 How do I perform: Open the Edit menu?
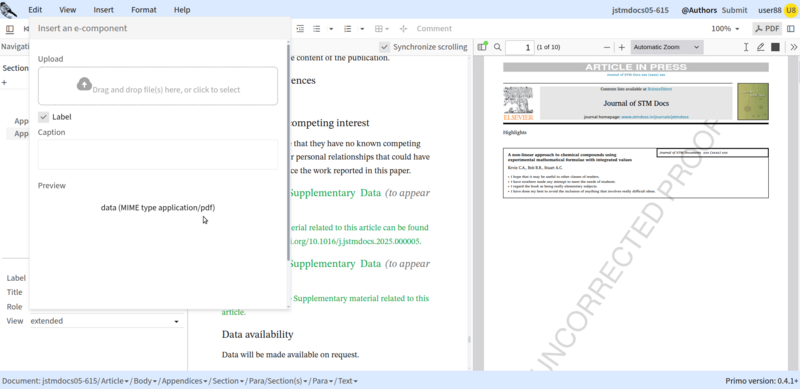pos(35,10)
